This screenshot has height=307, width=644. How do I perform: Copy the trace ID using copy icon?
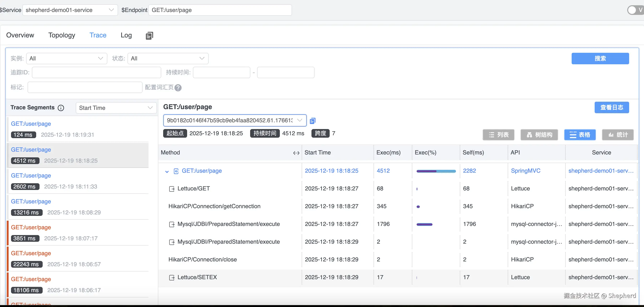coord(312,121)
